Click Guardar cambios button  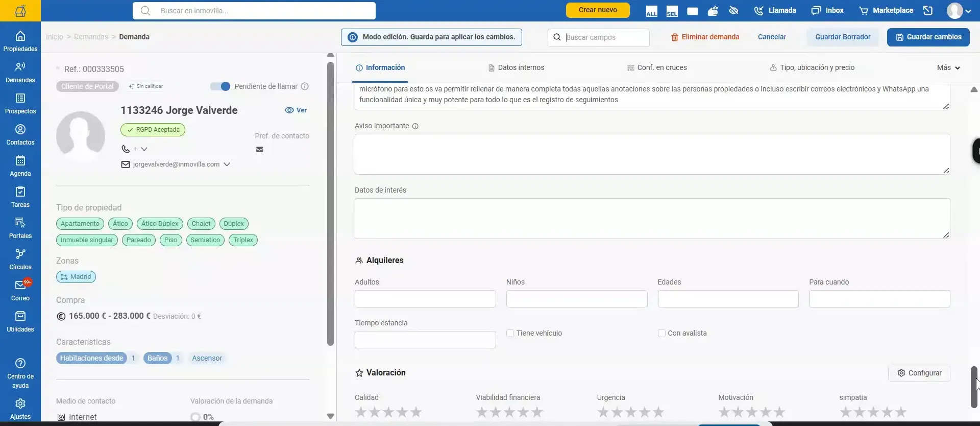click(928, 37)
